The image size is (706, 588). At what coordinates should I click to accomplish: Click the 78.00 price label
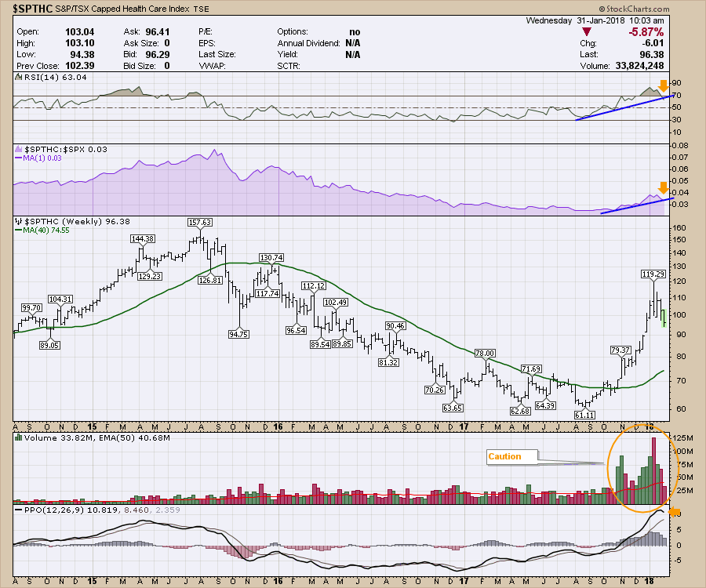(x=485, y=354)
